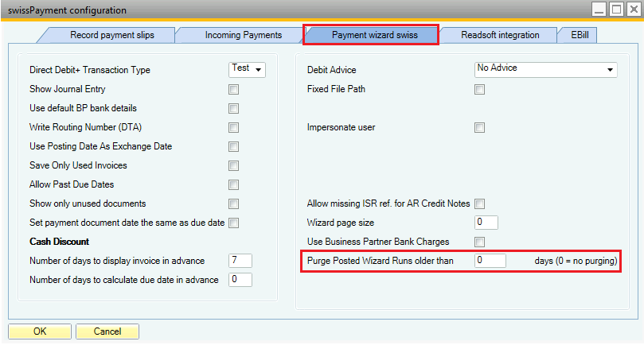Toggle payment document date same as due date

pos(234,223)
